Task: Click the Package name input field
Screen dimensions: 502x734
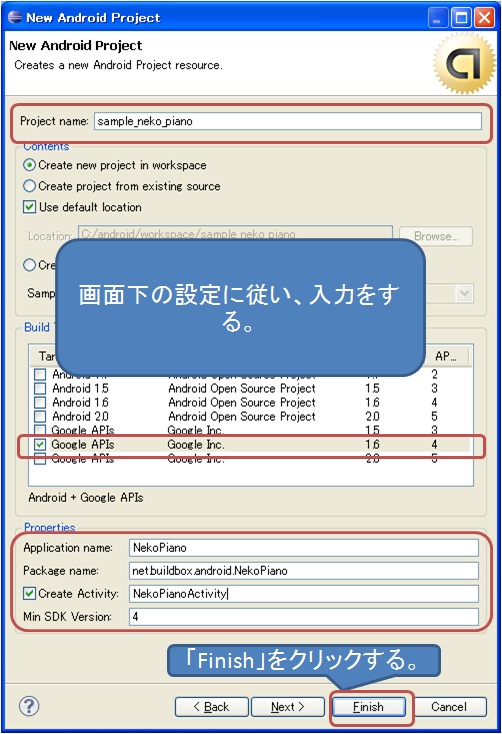Action: (x=303, y=571)
